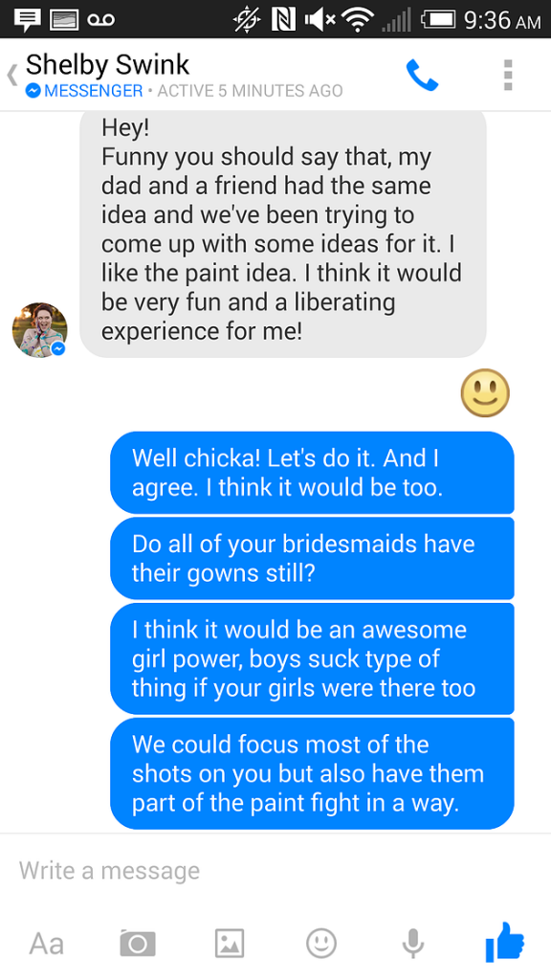Tap the voicemail icon in status bar
This screenshot has width=551, height=980.
point(101,20)
